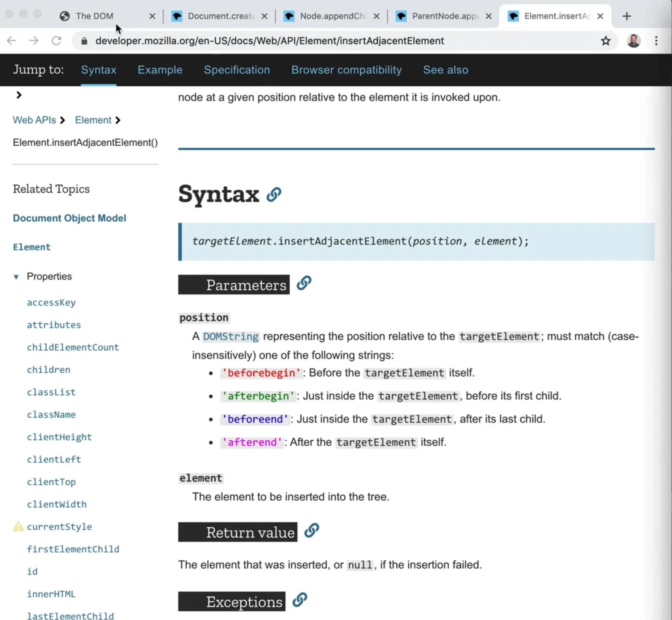Click the chevron at the sidebar top
Image resolution: width=672 pixels, height=620 pixels.
coord(19,95)
